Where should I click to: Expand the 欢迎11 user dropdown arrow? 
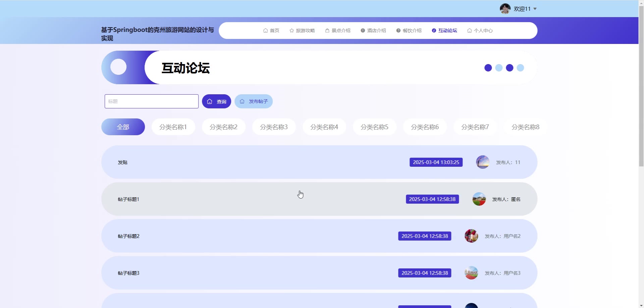[x=535, y=9]
